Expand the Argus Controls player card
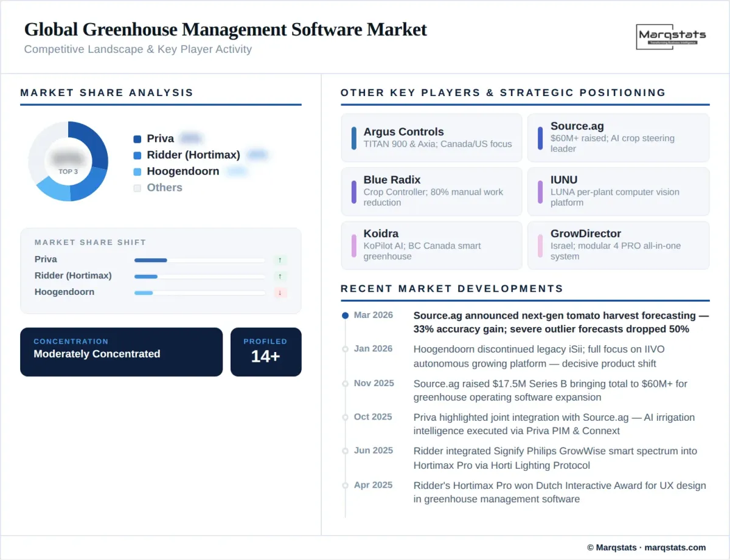Image resolution: width=730 pixels, height=560 pixels. click(431, 138)
